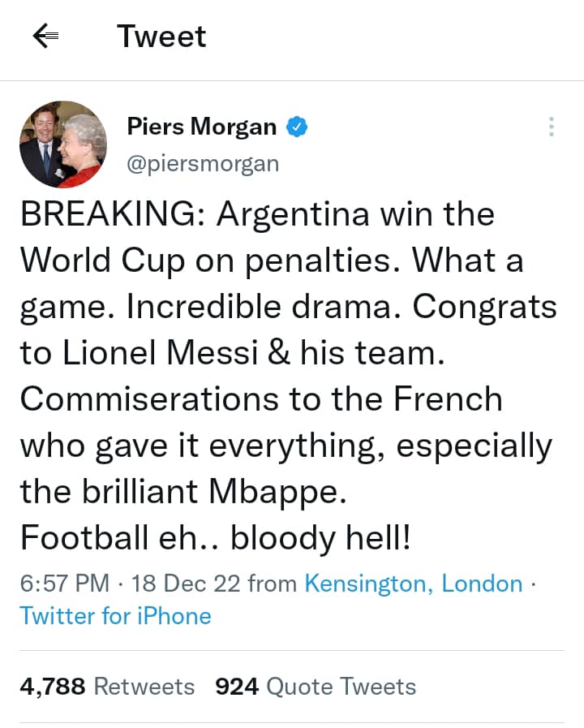Open Piers Morgan's profile picture
584x728 pixels.
tap(62, 144)
